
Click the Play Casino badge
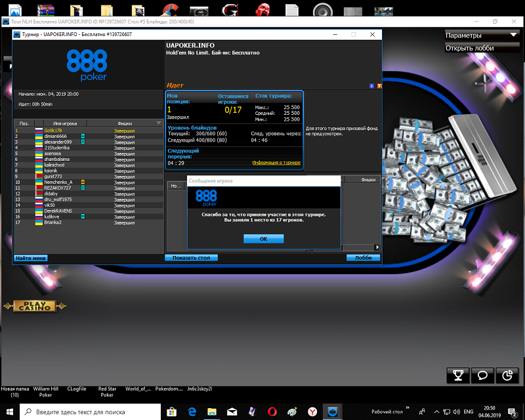tap(35, 306)
